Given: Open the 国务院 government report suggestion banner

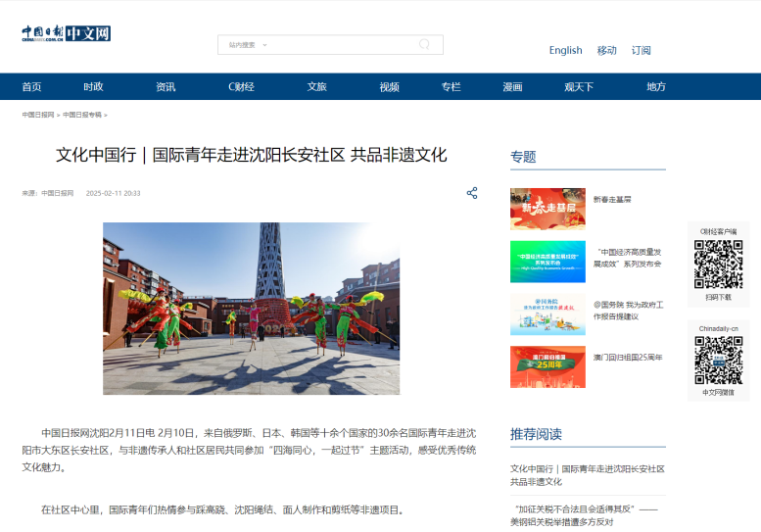Looking at the screenshot, I should 547,314.
